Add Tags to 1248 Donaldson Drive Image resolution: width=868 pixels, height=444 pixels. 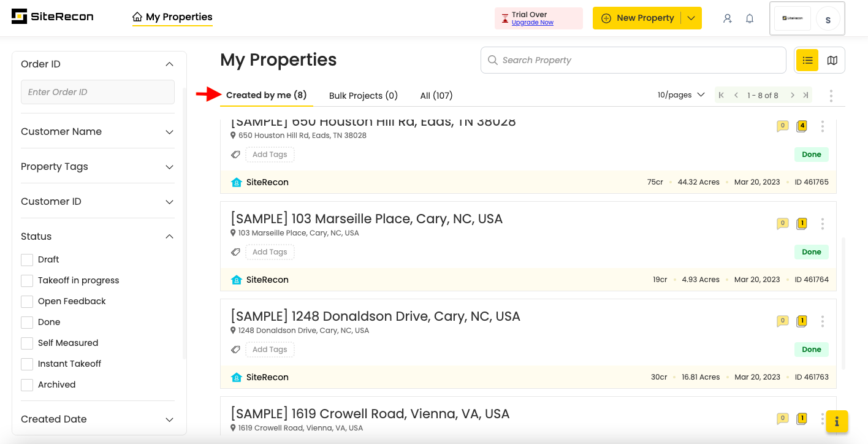tap(270, 350)
